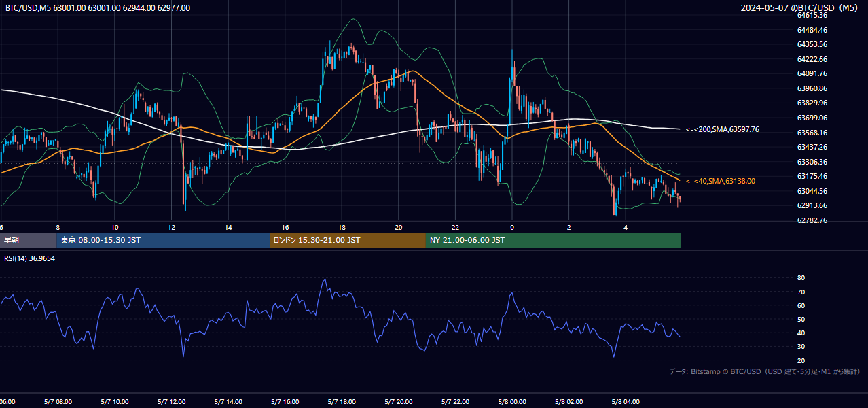Image resolution: width=868 pixels, height=408 pixels.
Task: Click the 東京 08:00-15:30 JST session bar
Action: pyautogui.click(x=162, y=240)
